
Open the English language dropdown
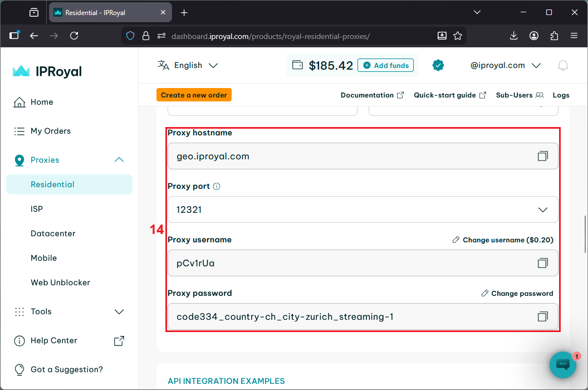[x=188, y=65]
